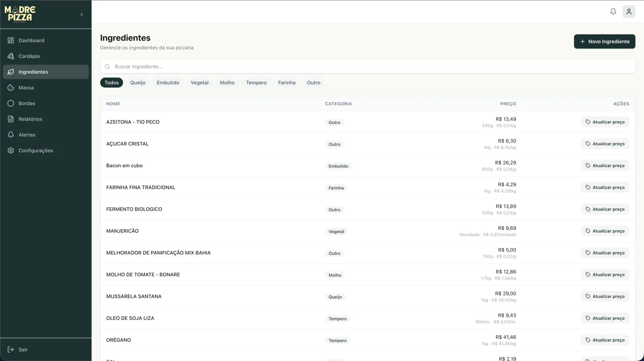Filter ingredients by Molho
Screen dimensions: 644x361
[227, 83]
